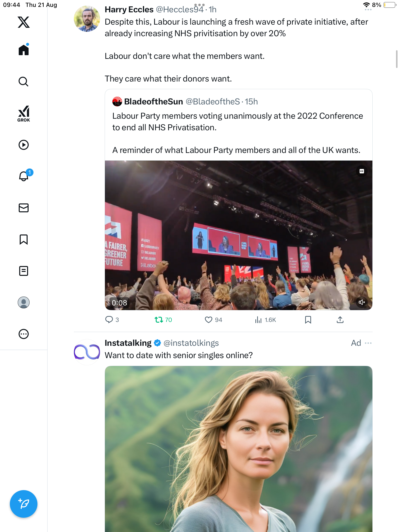Open the Lists icon in sidebar
399x532 pixels.
click(x=24, y=271)
